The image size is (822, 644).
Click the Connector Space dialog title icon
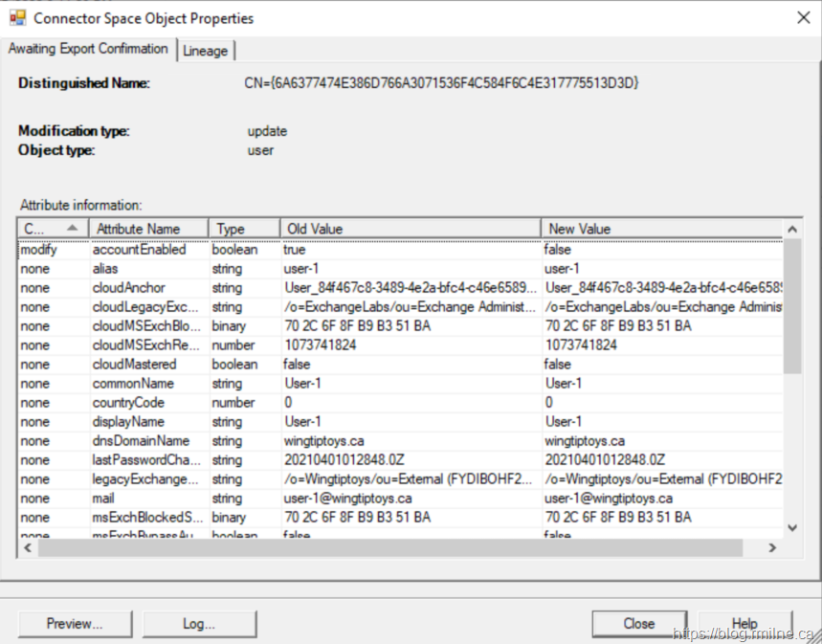coord(17,18)
